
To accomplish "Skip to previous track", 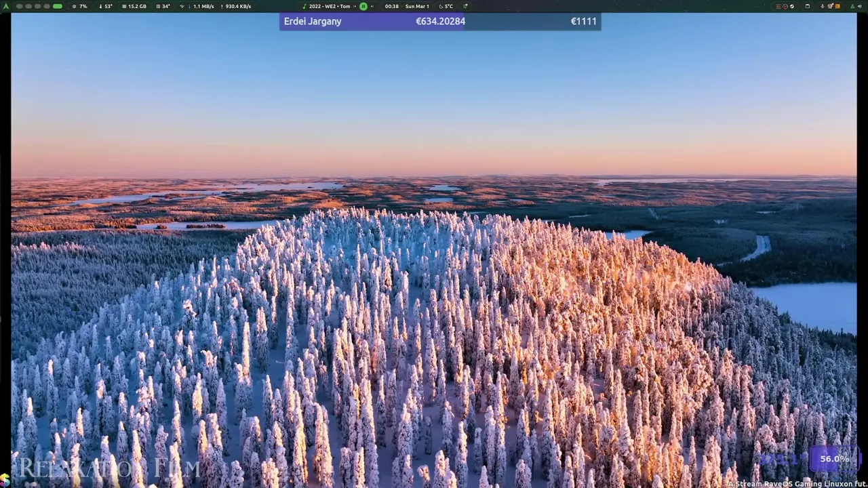I will [x=355, y=6].
